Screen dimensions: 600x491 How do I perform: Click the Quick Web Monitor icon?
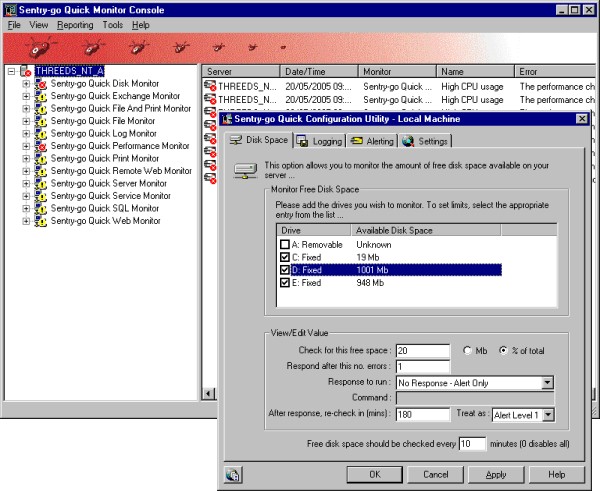pyautogui.click(x=40, y=221)
